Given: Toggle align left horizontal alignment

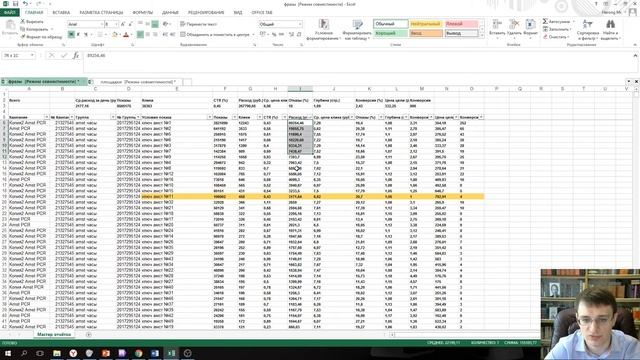Looking at the screenshot, I should point(140,35).
